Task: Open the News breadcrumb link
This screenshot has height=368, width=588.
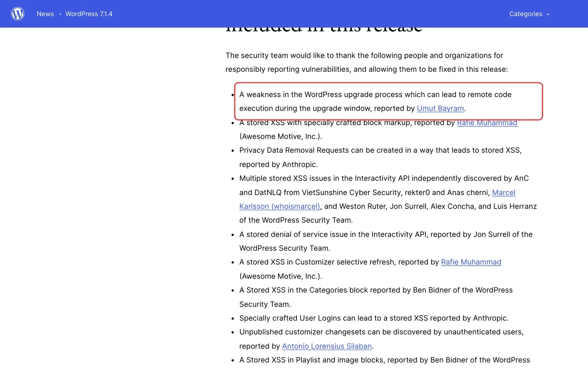Action: point(45,14)
